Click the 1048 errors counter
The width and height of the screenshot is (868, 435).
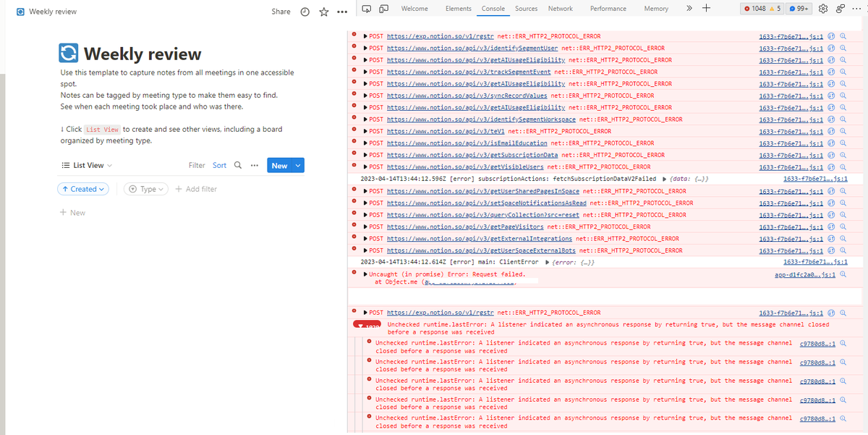[755, 9]
